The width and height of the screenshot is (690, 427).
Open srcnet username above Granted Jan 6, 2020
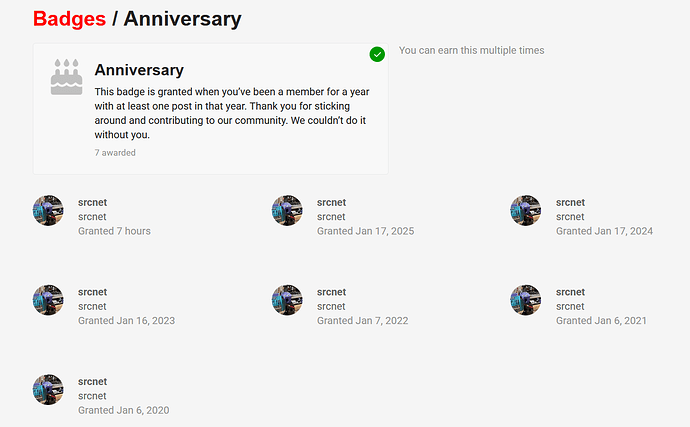(94, 382)
